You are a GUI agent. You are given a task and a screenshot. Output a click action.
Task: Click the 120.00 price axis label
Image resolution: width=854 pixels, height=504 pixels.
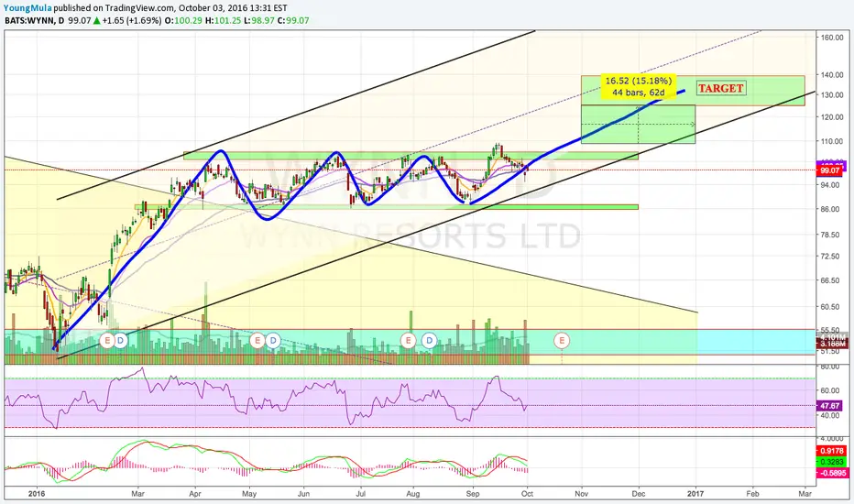click(833, 117)
